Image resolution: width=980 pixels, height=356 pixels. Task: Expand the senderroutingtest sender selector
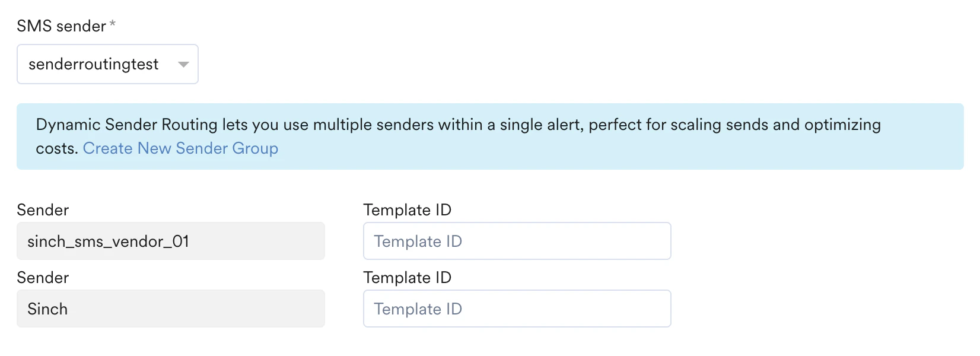coord(107,64)
